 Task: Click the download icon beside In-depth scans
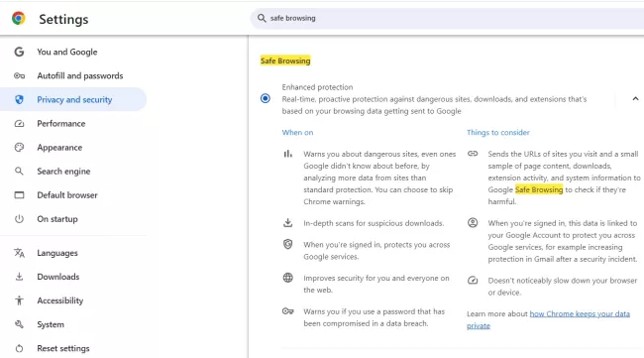288,223
